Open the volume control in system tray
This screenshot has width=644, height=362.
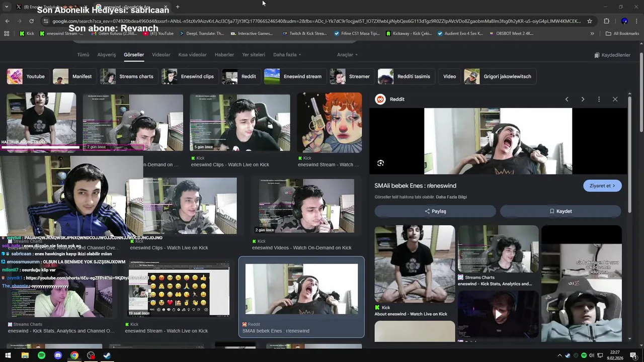pyautogui.click(x=591, y=355)
